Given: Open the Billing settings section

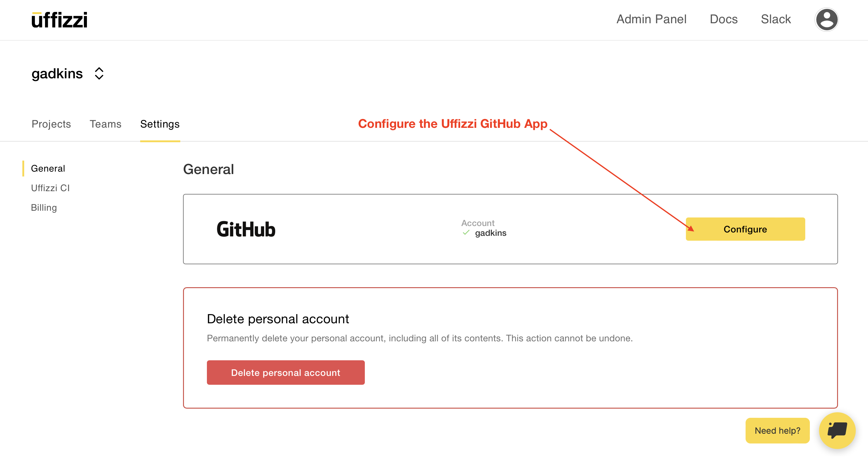Looking at the screenshot, I should coord(44,207).
